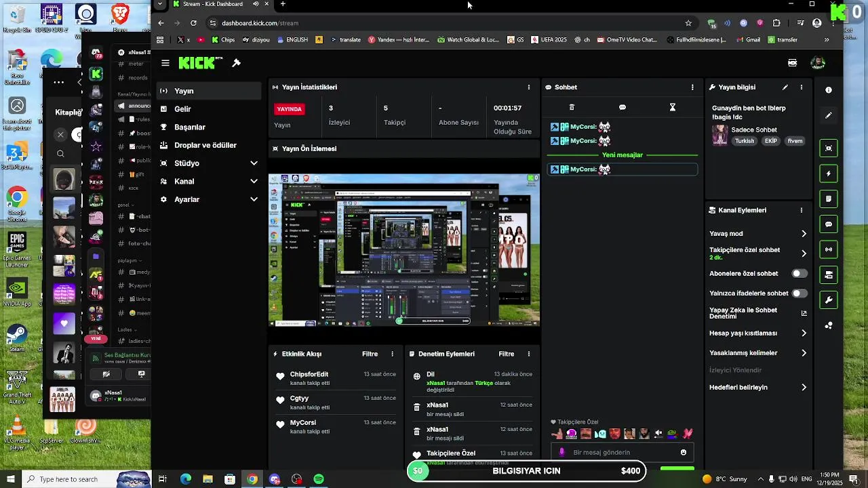Clear chat with the trash icon in Sohbet
The height and width of the screenshot is (488, 868).
(x=572, y=107)
